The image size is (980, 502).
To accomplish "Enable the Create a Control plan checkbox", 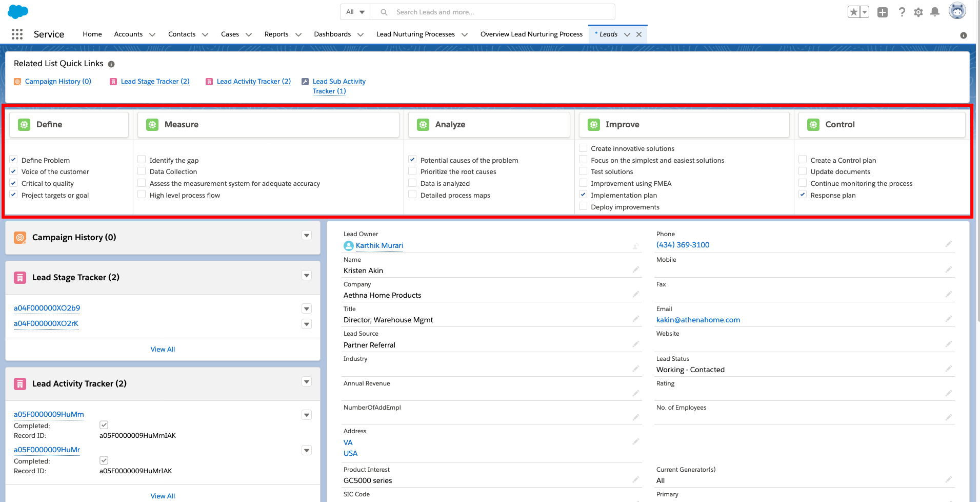I will (802, 159).
